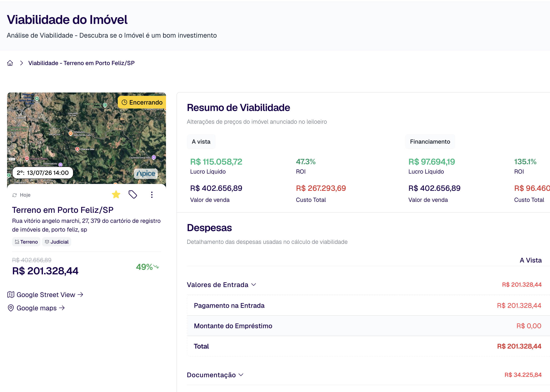The height and width of the screenshot is (392, 550).
Task: Click the Financiamento Lucro Líquido R$ 97.694,19
Action: click(x=432, y=162)
